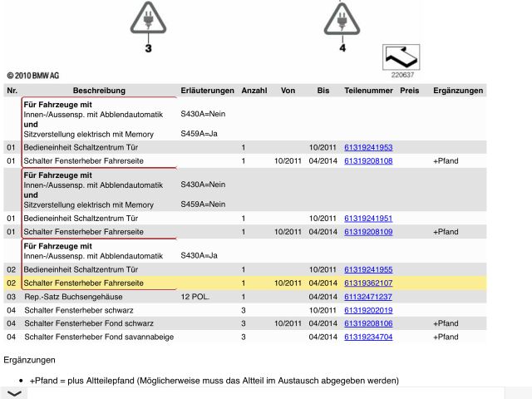Viewport: 532px width, 399px height.
Task: Open part number 61319241953
Action: coord(367,147)
